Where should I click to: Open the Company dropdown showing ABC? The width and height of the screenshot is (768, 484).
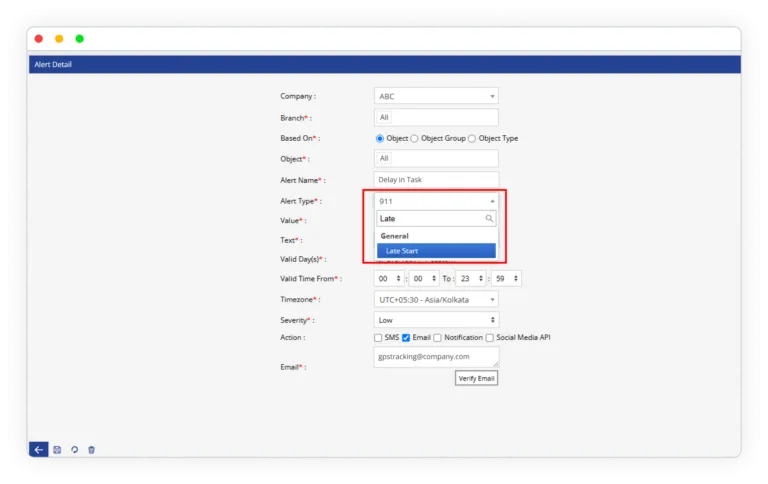click(436, 97)
